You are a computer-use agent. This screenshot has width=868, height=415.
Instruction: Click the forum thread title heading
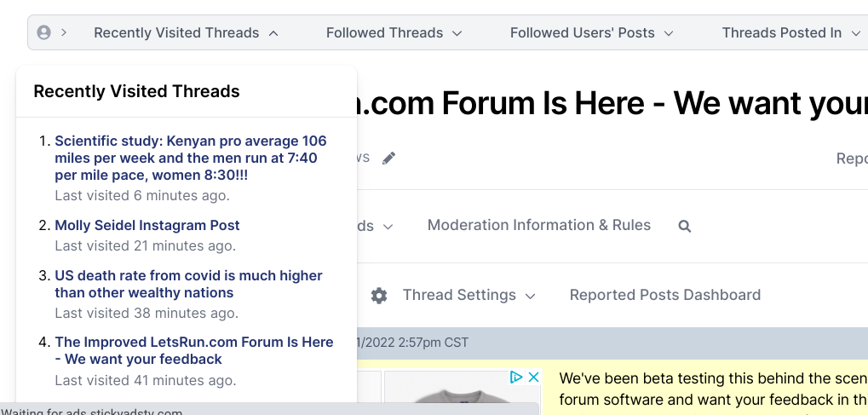point(612,104)
